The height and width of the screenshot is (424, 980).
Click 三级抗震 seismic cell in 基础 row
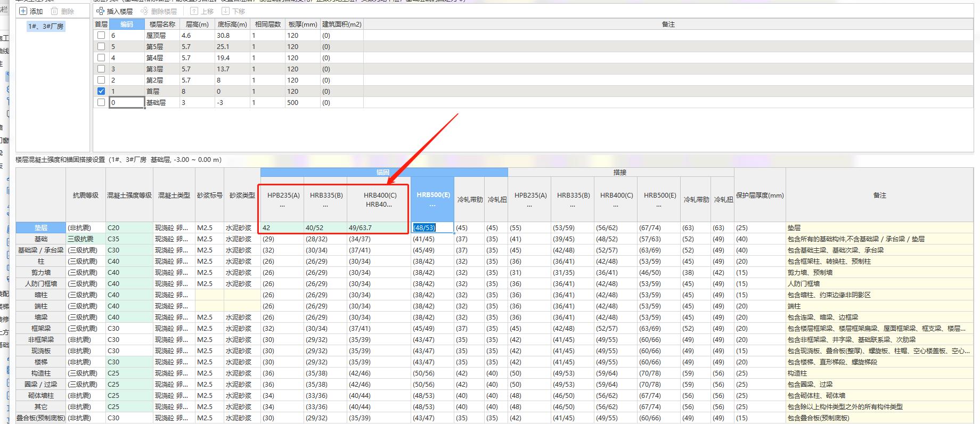pos(86,239)
